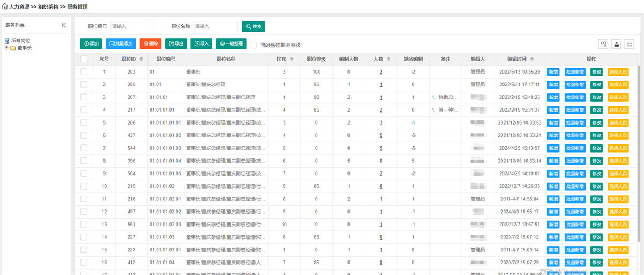
Task: Click 选择人员 for row 01.01.01.02
Action: coord(618,186)
